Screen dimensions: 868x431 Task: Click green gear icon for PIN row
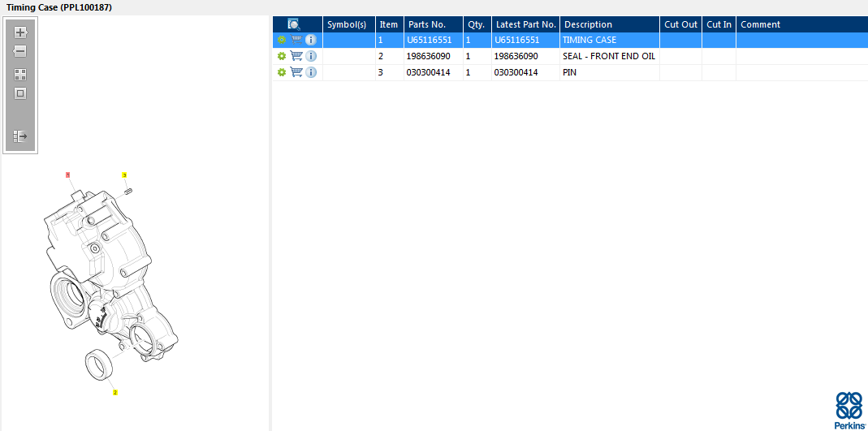tap(282, 72)
